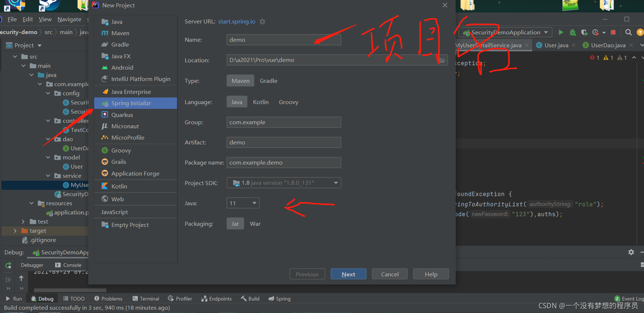Select Android project type
This screenshot has width=644, height=313.
pyautogui.click(x=136, y=67)
